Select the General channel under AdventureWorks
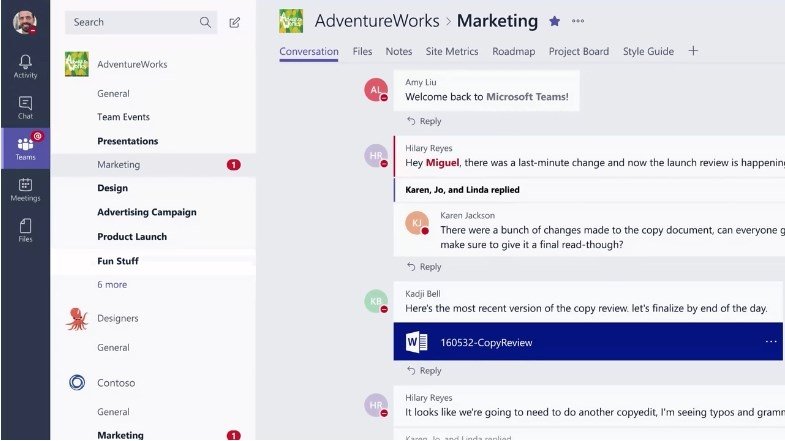 [113, 94]
